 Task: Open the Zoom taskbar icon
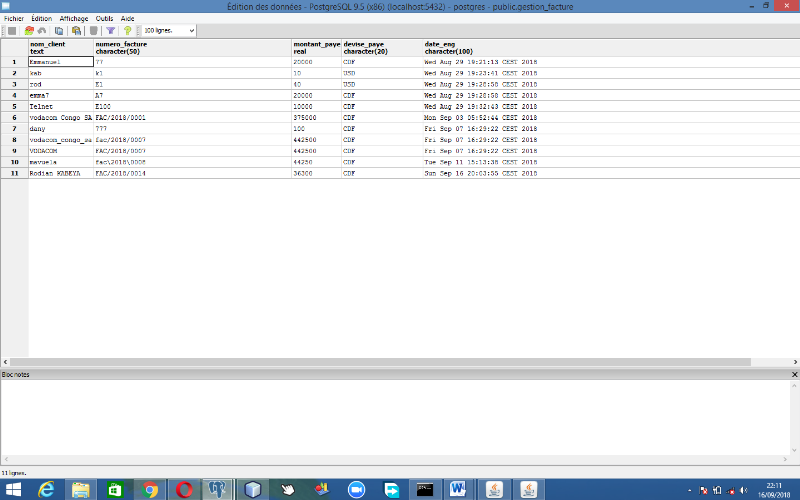coord(356,490)
